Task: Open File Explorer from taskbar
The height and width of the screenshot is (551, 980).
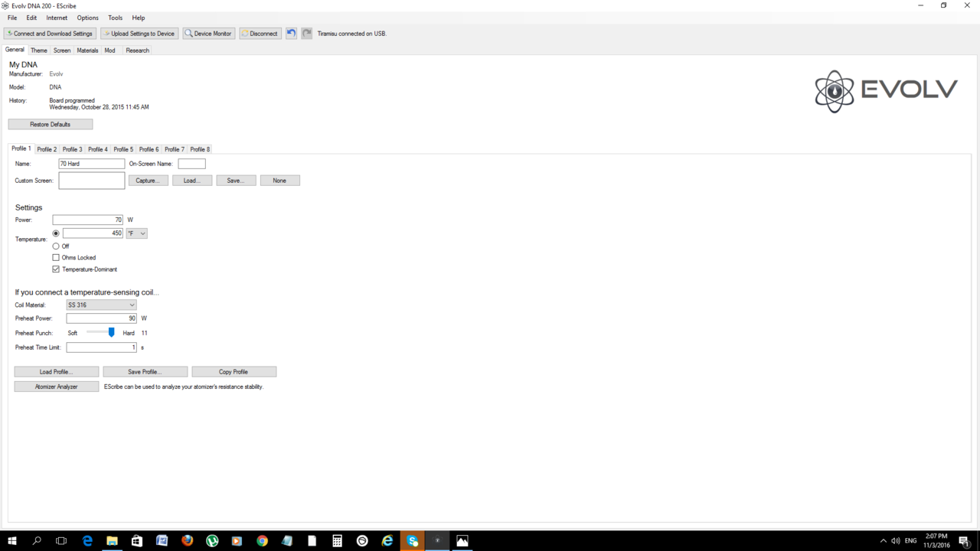Action: pos(112,541)
